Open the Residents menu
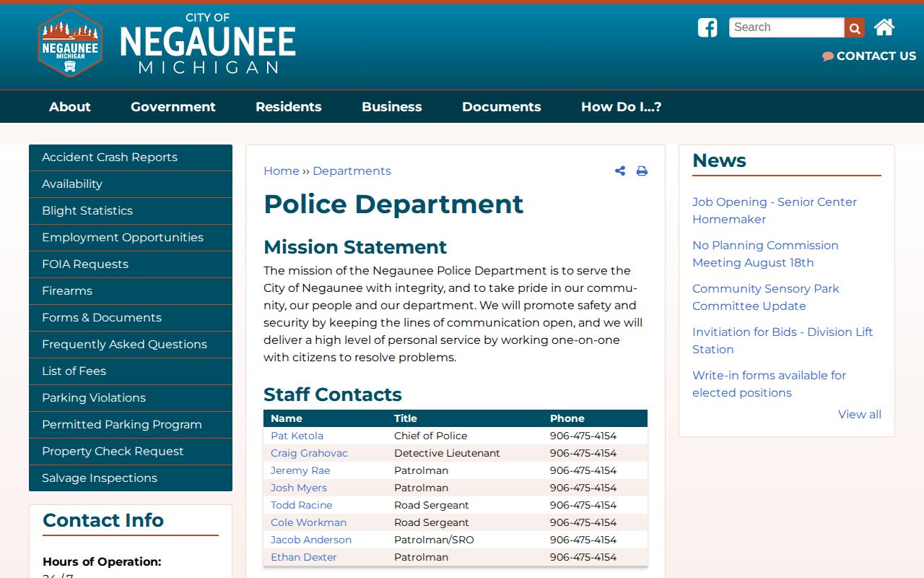This screenshot has width=924, height=578. (289, 107)
